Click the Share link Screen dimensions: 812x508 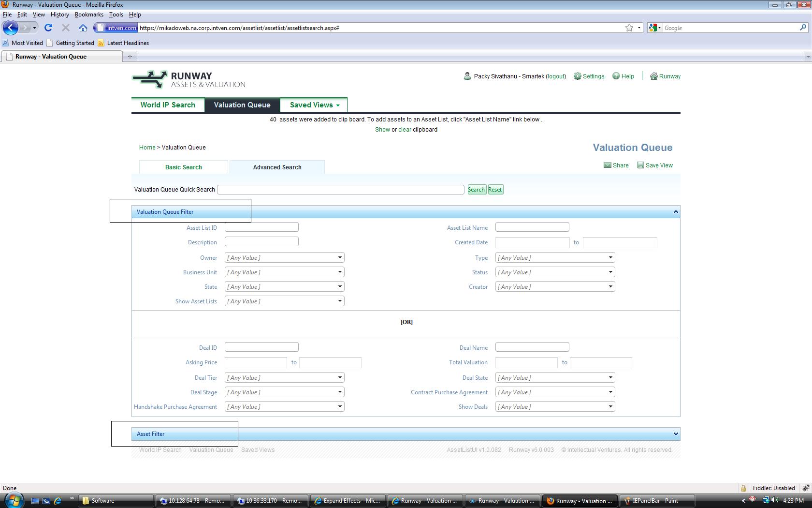[621, 165]
